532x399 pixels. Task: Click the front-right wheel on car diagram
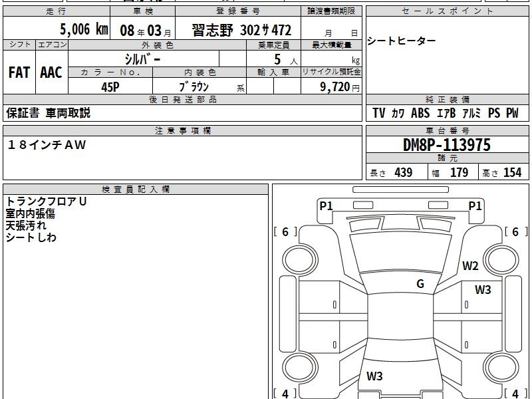[501, 260]
